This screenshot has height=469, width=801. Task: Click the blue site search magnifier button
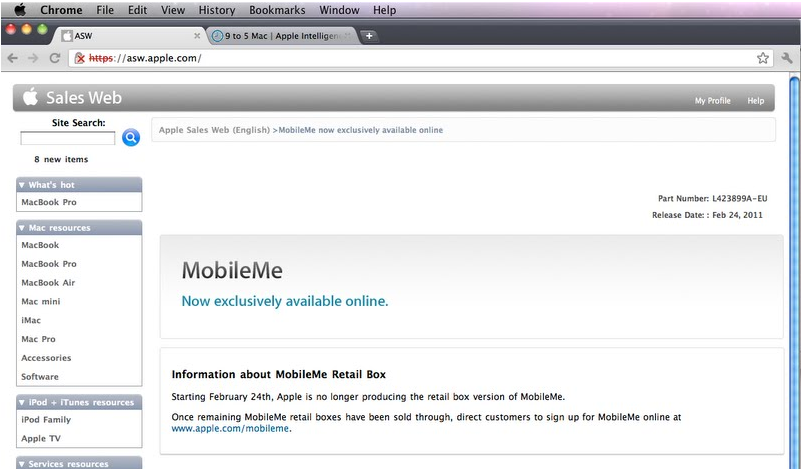tap(131, 138)
